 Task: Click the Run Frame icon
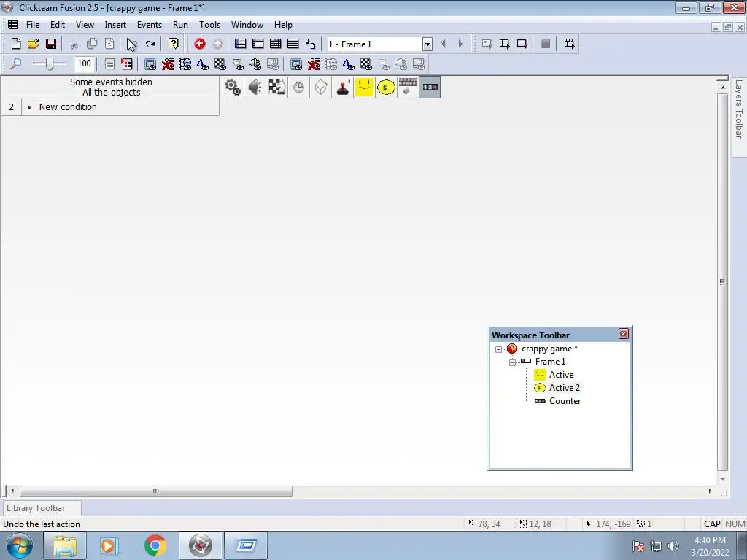522,44
